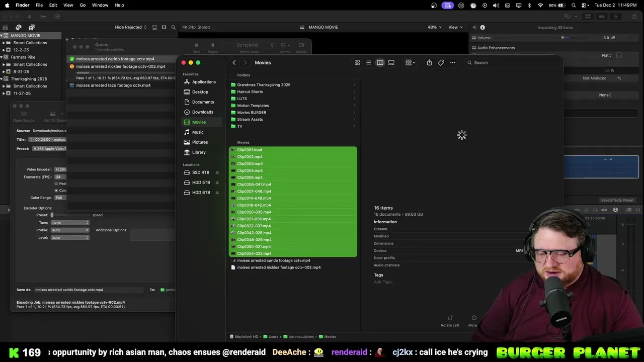Click More in Finder preview pane

(473, 321)
